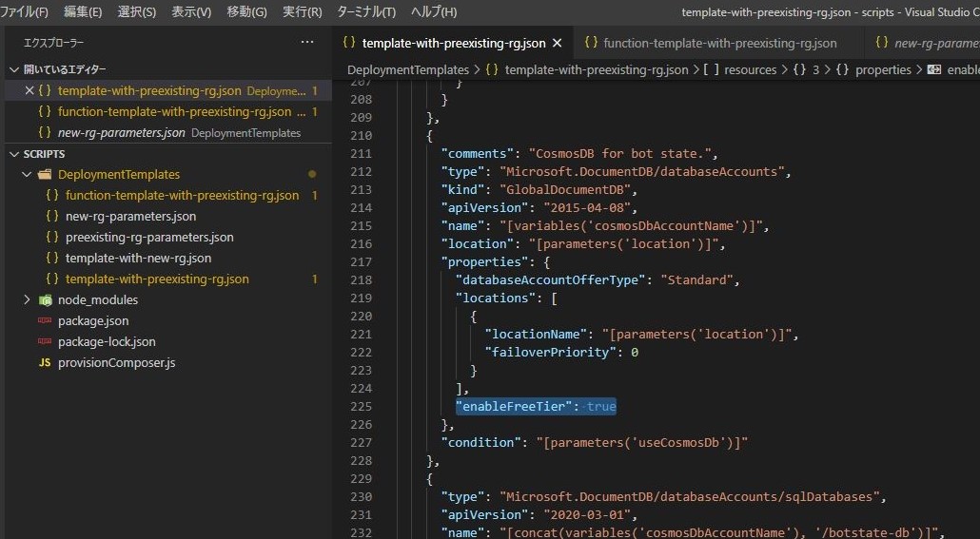Open the 実行(R) menu
Image resolution: width=980 pixels, height=539 pixels.
point(302,11)
